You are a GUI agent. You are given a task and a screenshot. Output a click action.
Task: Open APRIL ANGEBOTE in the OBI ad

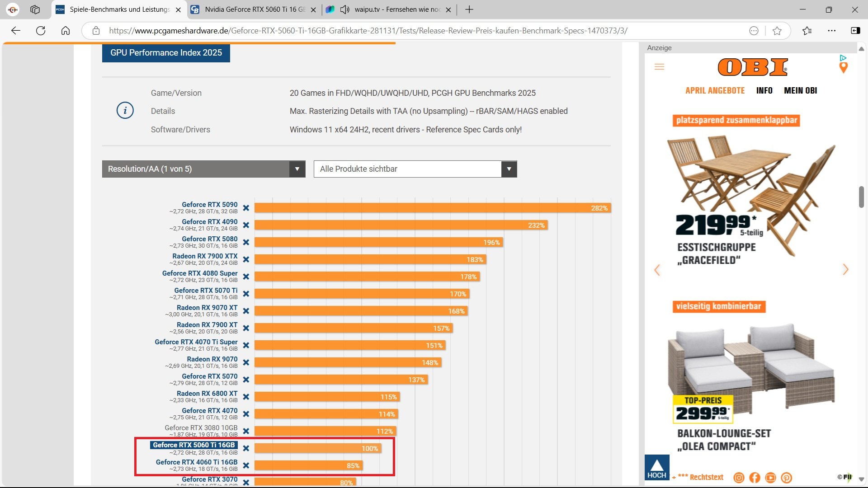715,90
